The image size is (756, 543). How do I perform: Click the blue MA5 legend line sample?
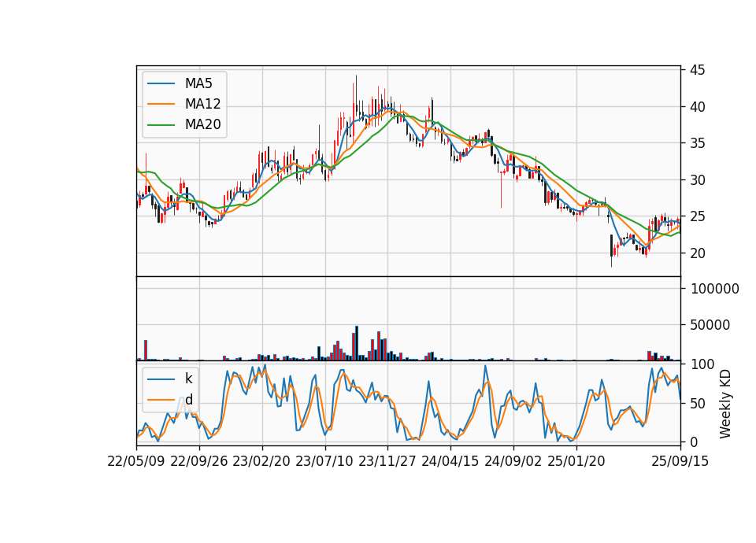click(161, 83)
